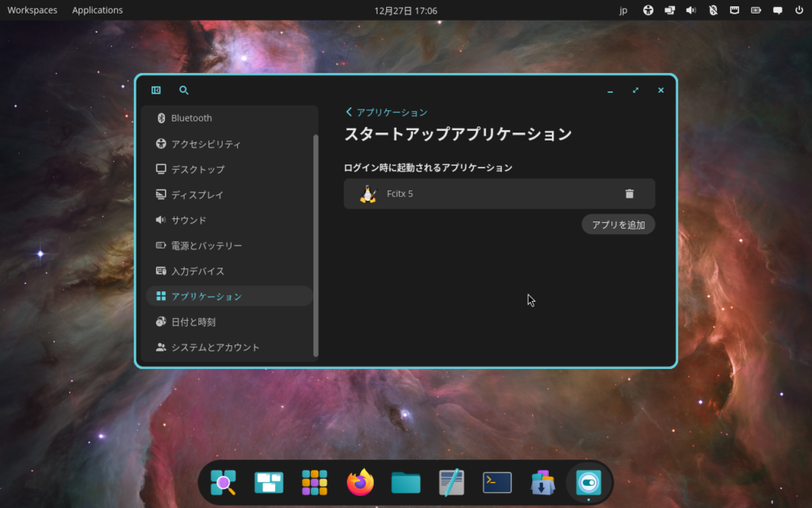The height and width of the screenshot is (508, 812).
Task: Expand the 入力デバイス settings category
Action: (x=197, y=271)
